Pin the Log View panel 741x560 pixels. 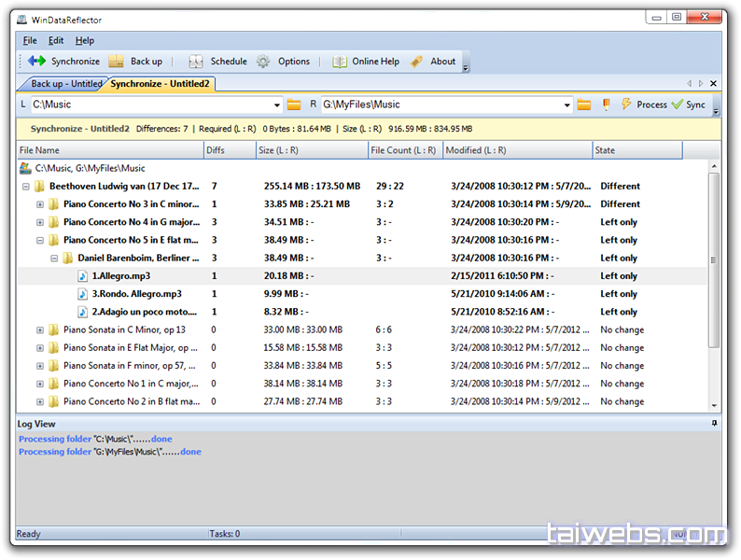715,424
